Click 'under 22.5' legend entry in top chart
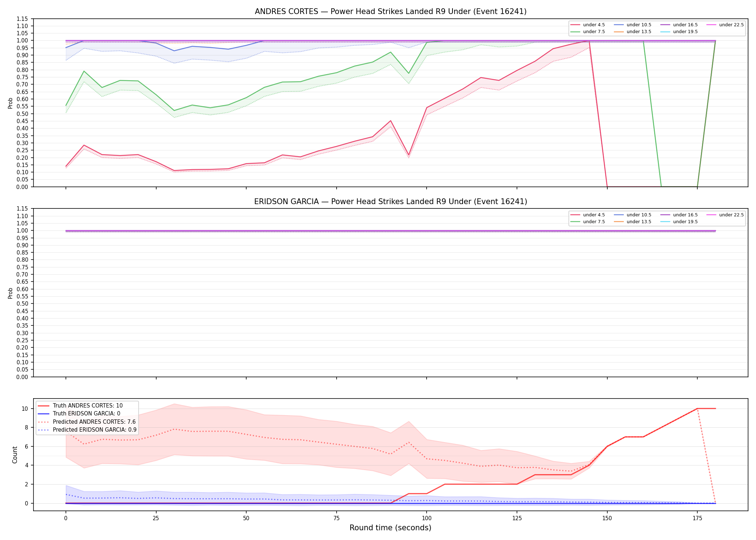Image resolution: width=756 pixels, height=540 pixels. (x=725, y=25)
